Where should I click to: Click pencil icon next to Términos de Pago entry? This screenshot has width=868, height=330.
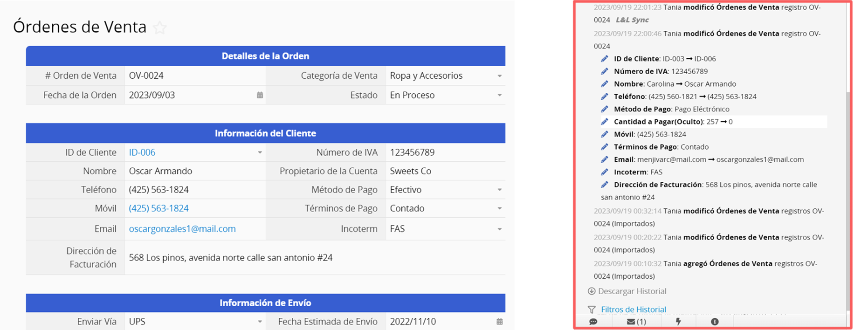coord(604,147)
